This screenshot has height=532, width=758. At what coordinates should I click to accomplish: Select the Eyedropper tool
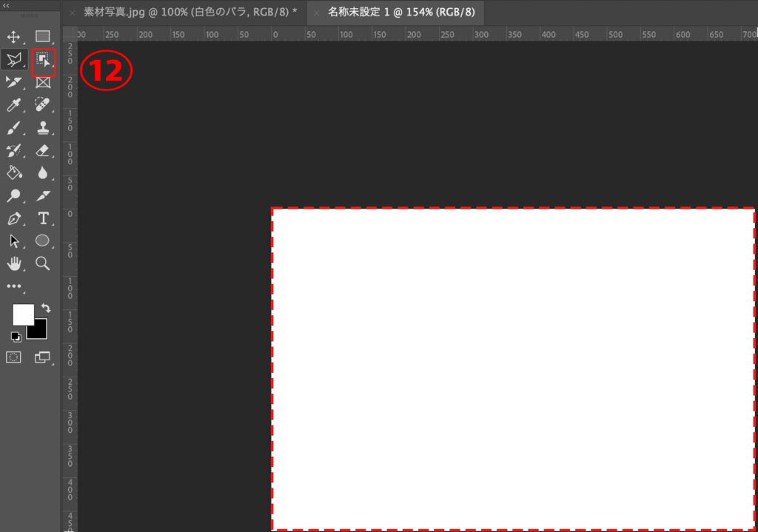pyautogui.click(x=13, y=105)
